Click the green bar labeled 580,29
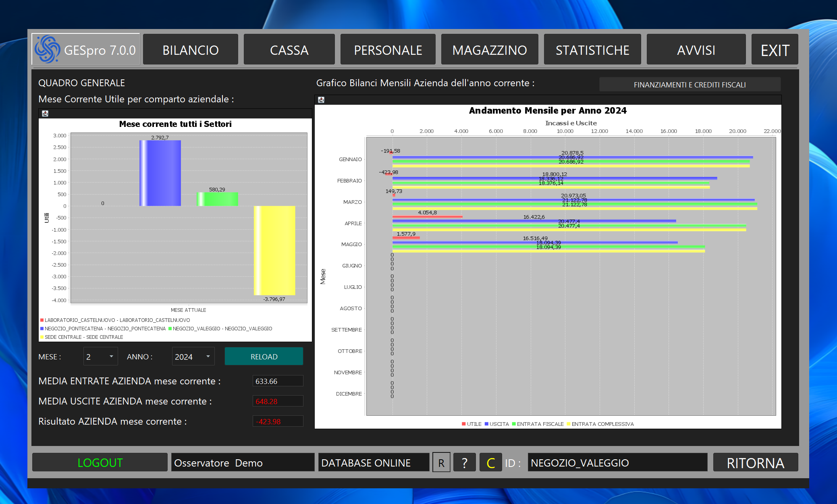Image resolution: width=837 pixels, height=504 pixels. 217,199
